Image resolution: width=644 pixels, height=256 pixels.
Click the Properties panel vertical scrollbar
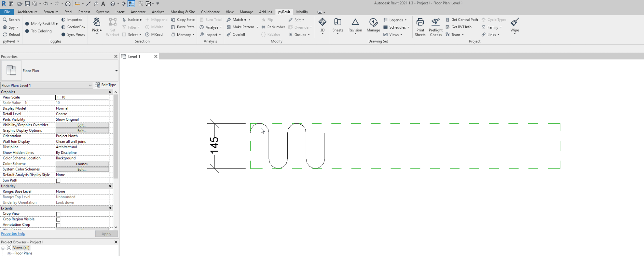point(116,136)
